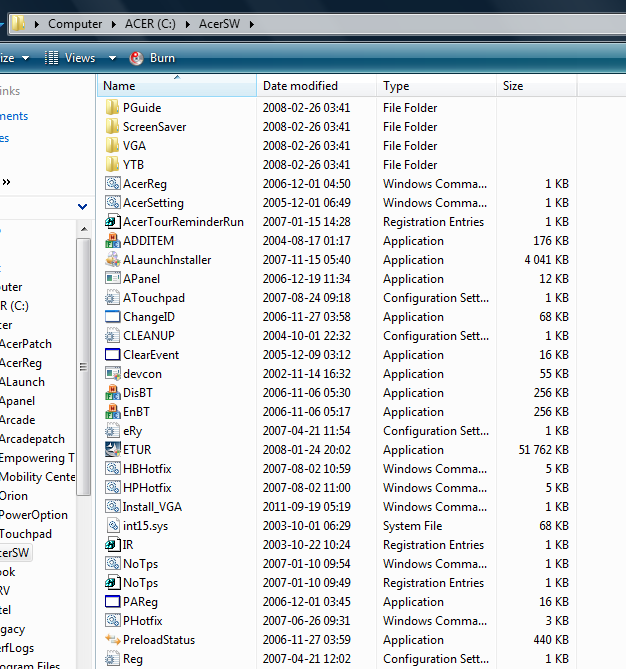Select the EnBT application icon
Image resolution: width=626 pixels, height=669 pixels.
113,412
